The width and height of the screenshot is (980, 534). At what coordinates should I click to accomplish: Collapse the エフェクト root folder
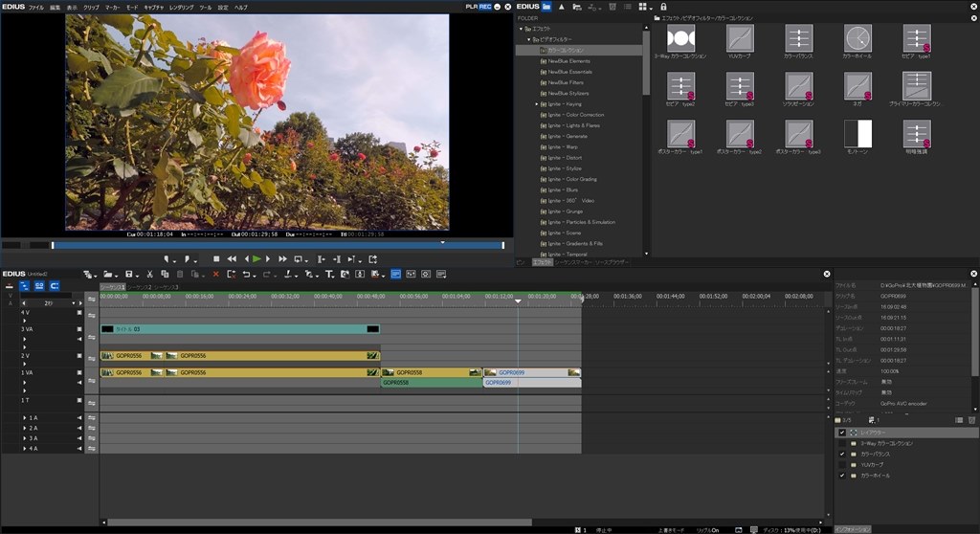point(521,29)
